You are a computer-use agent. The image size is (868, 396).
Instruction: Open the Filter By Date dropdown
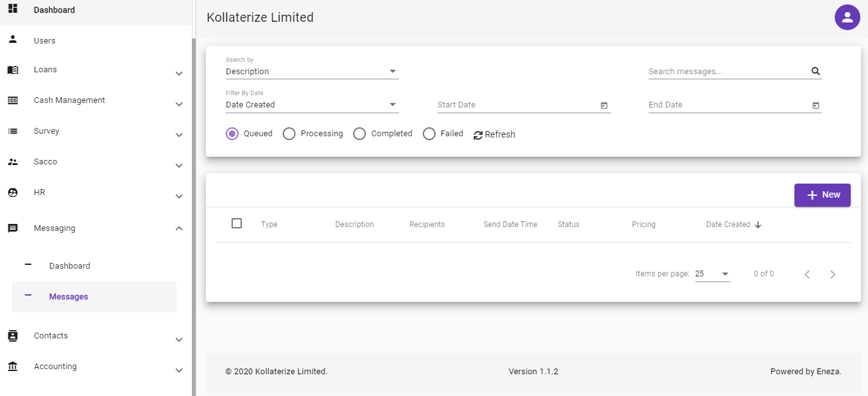tap(312, 105)
